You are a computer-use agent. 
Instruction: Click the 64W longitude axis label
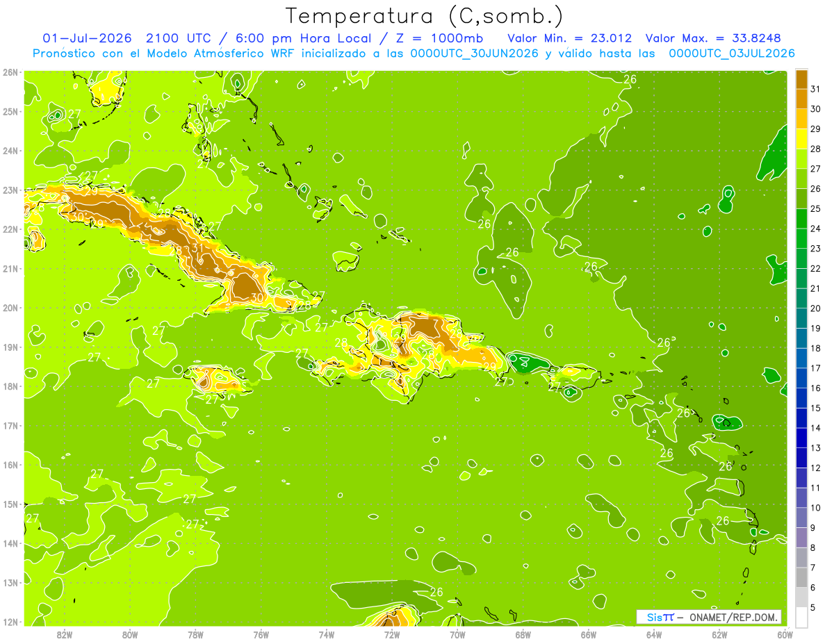pyautogui.click(x=654, y=635)
